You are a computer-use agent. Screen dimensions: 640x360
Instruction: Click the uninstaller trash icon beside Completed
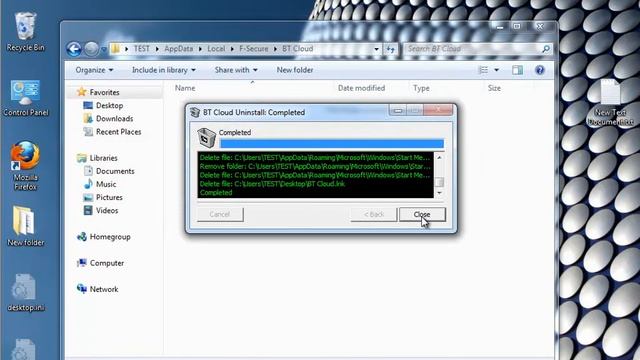tap(206, 138)
